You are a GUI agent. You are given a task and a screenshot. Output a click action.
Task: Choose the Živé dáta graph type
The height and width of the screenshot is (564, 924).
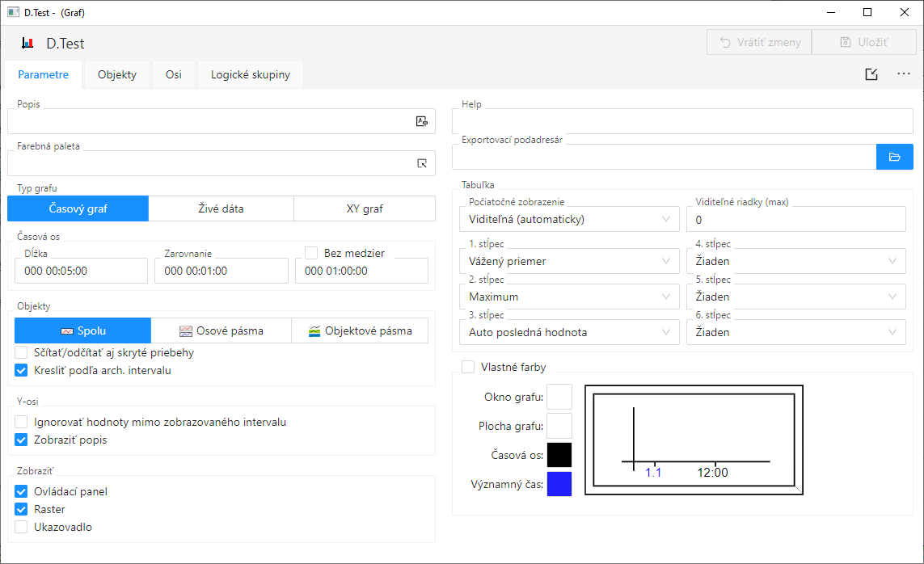pyautogui.click(x=221, y=208)
